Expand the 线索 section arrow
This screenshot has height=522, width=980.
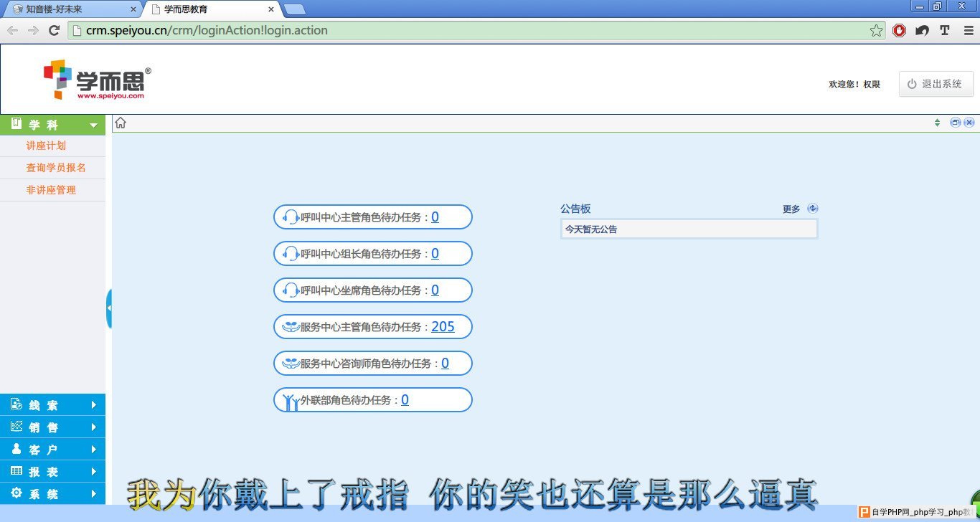coord(94,405)
